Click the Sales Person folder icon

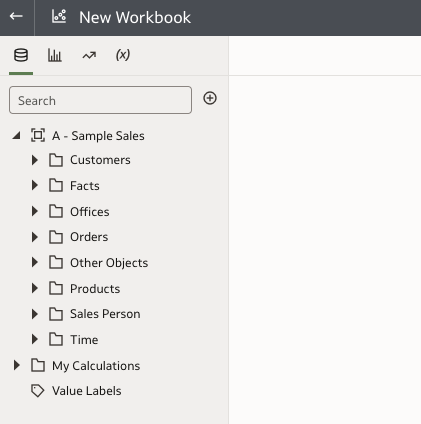click(56, 314)
